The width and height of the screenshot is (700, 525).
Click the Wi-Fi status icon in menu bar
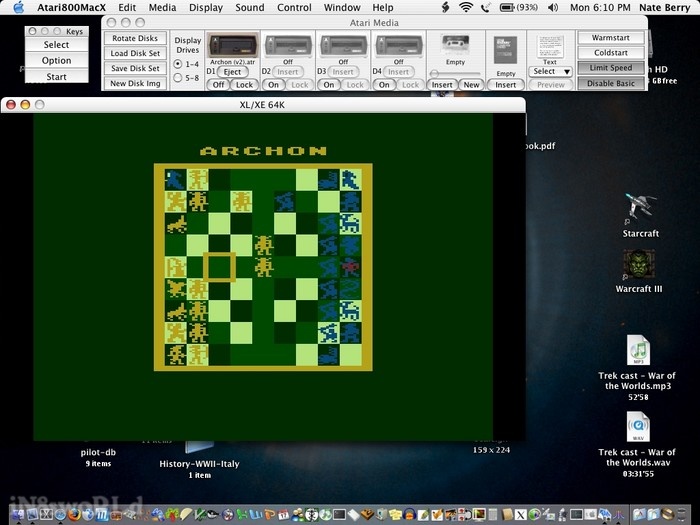466,7
